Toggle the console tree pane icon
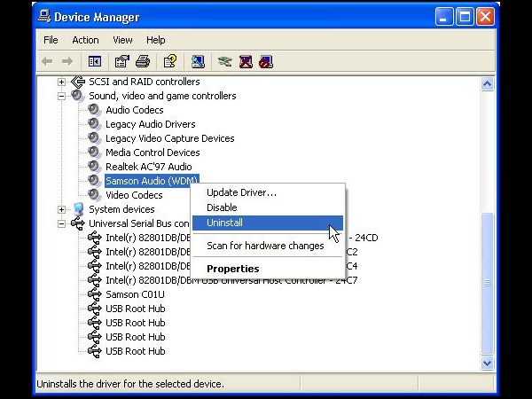 (x=95, y=62)
